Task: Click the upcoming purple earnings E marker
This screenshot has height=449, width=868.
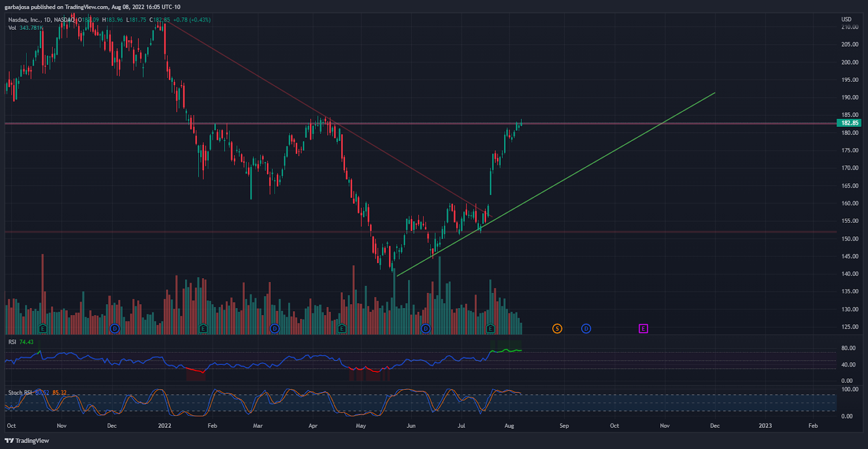Action: click(643, 329)
